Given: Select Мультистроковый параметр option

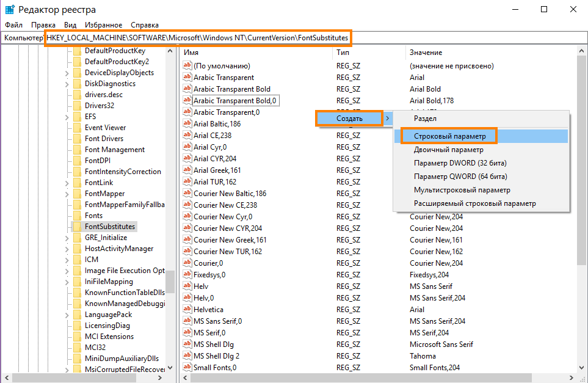Looking at the screenshot, I should point(481,190).
